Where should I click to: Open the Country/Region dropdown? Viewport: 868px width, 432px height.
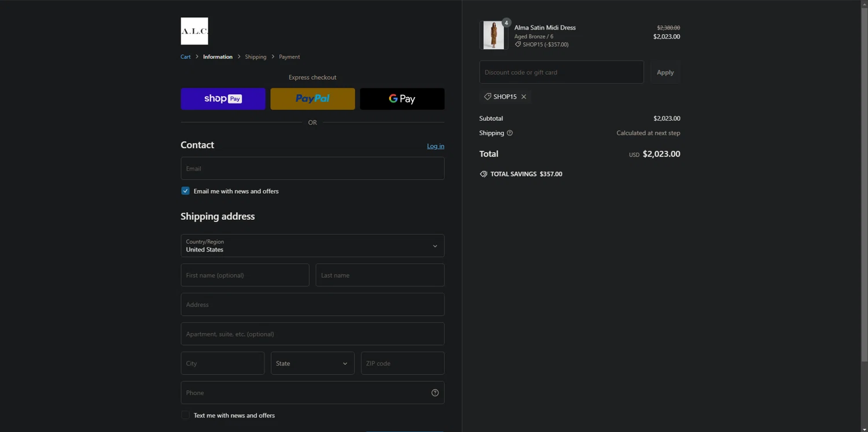(x=312, y=246)
